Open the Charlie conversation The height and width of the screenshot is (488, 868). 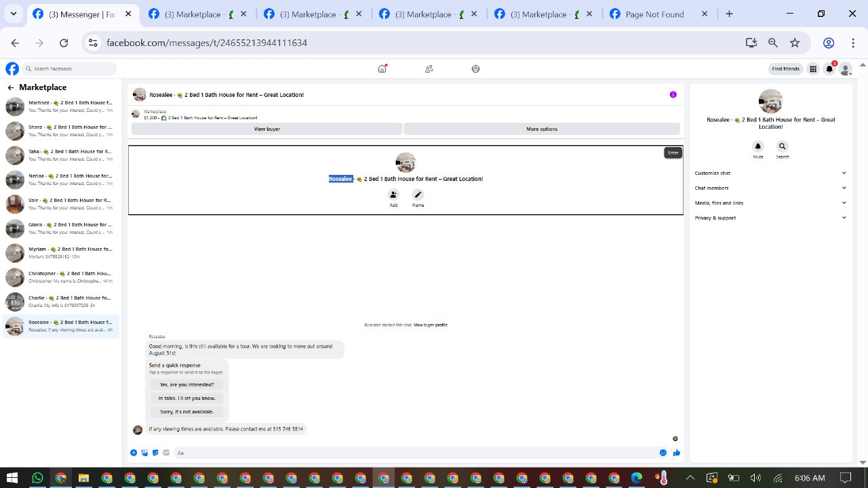[x=62, y=302]
